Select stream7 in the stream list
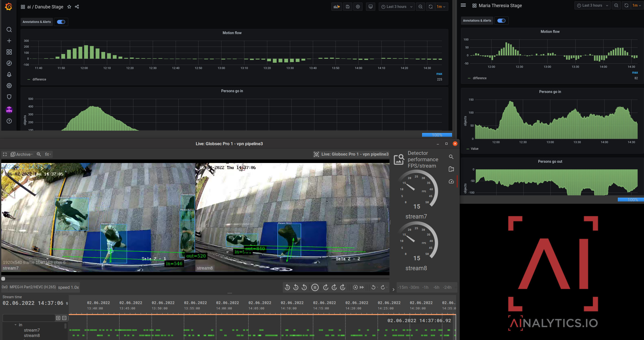This screenshot has width=644, height=340. coord(32,330)
